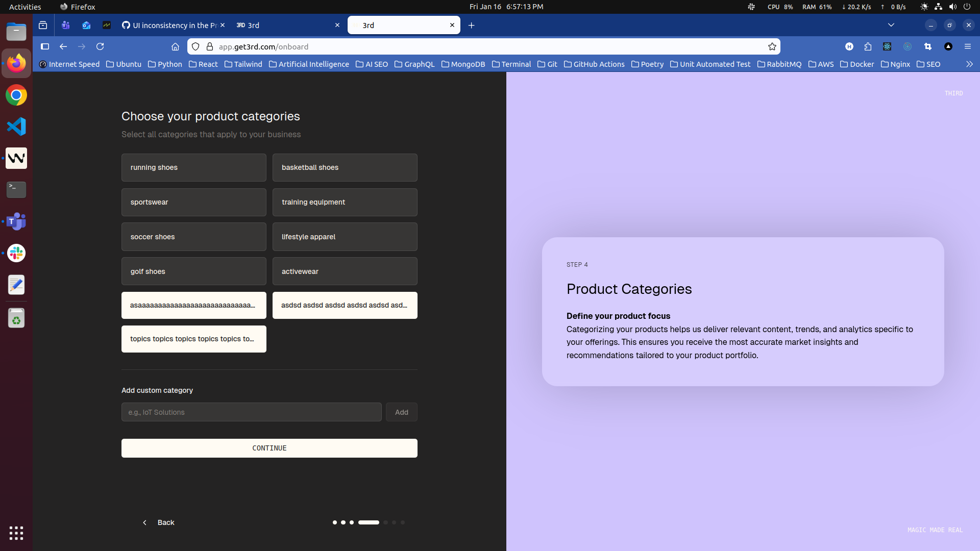Open Slack from Ubuntu dock

point(16,253)
